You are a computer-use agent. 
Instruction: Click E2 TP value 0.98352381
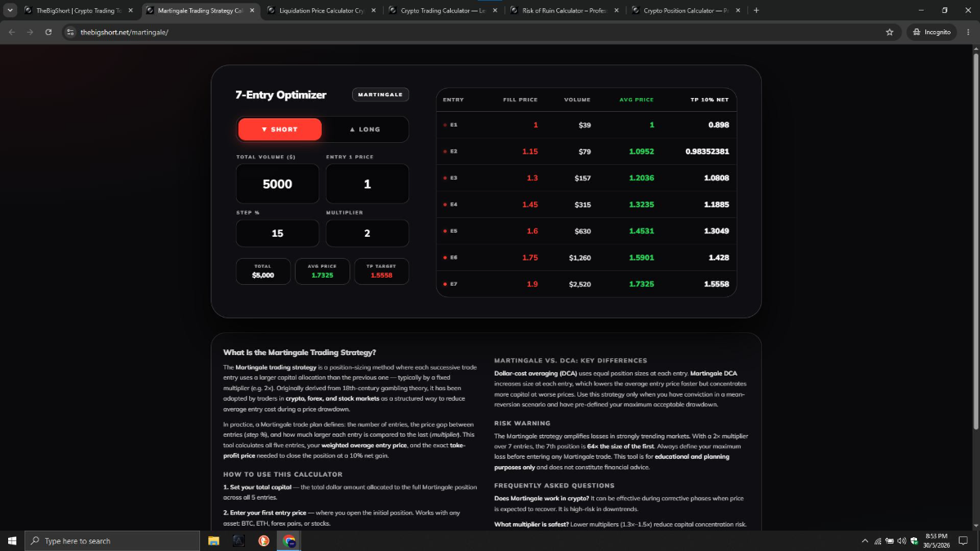tap(707, 151)
